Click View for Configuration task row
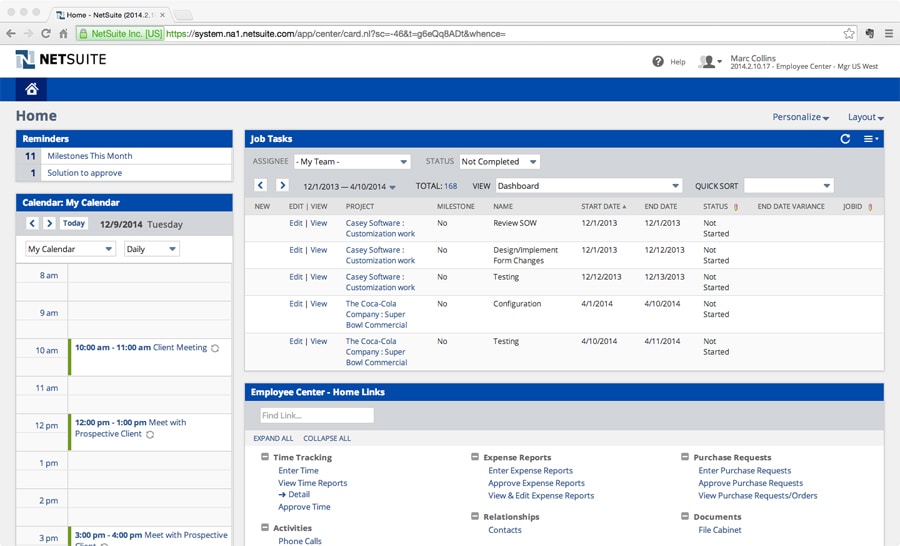The image size is (900, 546). click(x=319, y=304)
